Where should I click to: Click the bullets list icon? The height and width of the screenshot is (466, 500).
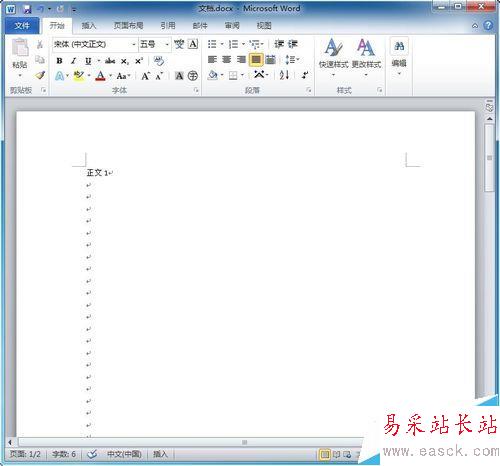point(212,44)
